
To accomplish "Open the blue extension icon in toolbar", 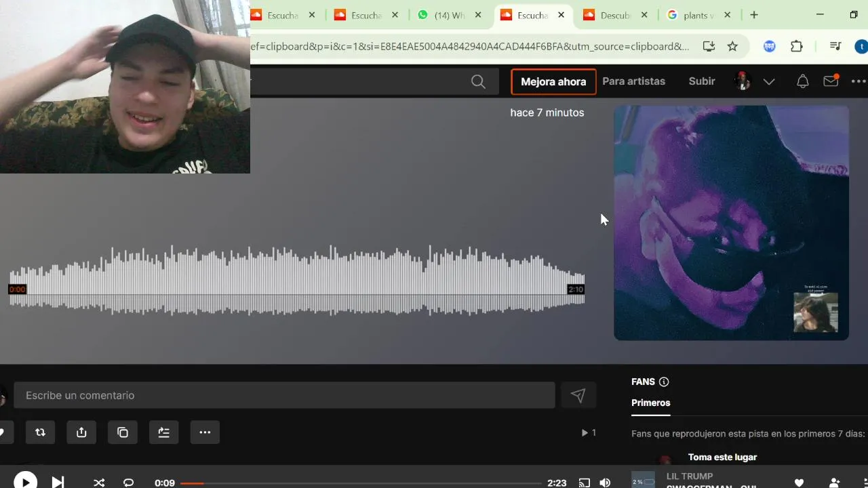I will coord(770,46).
